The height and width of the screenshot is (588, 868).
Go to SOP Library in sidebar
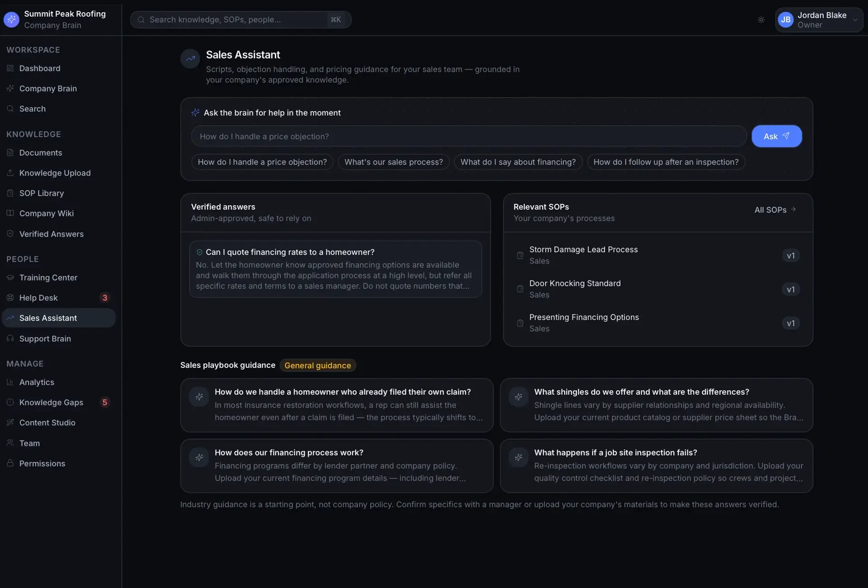59,193
